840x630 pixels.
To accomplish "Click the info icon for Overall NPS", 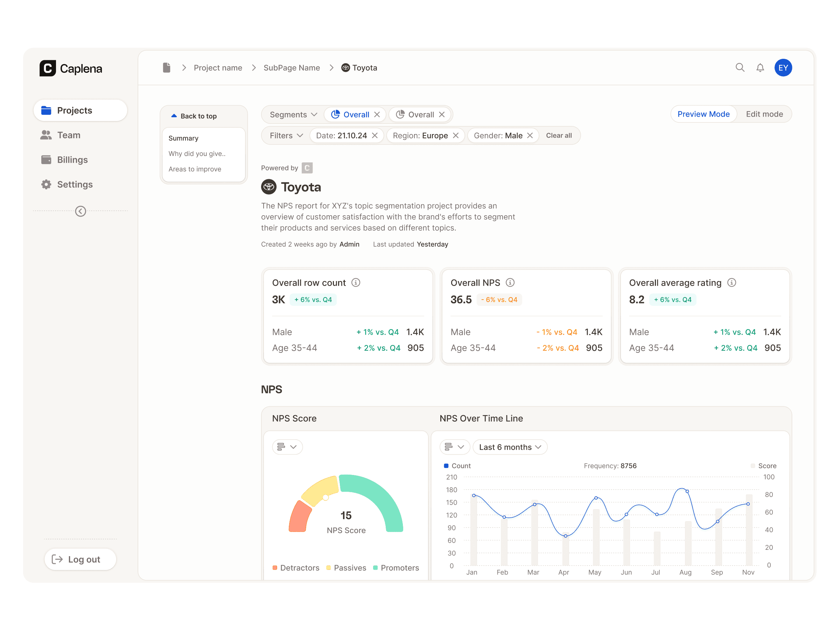I will pos(510,282).
